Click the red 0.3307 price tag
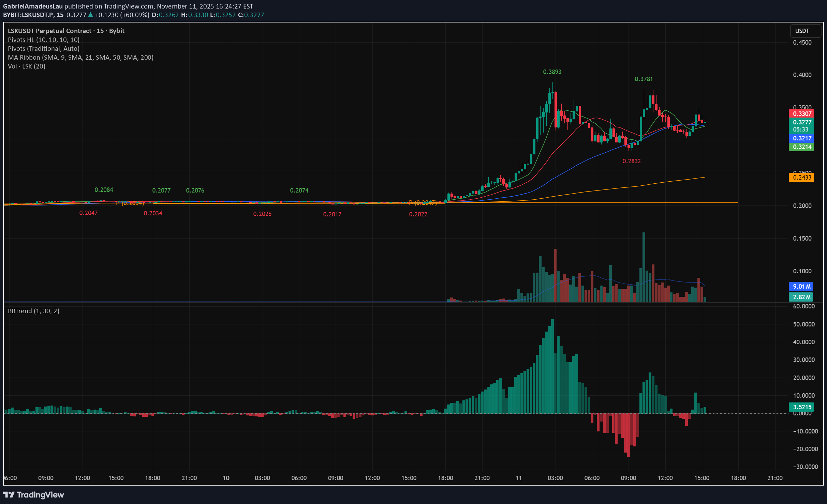 801,113
